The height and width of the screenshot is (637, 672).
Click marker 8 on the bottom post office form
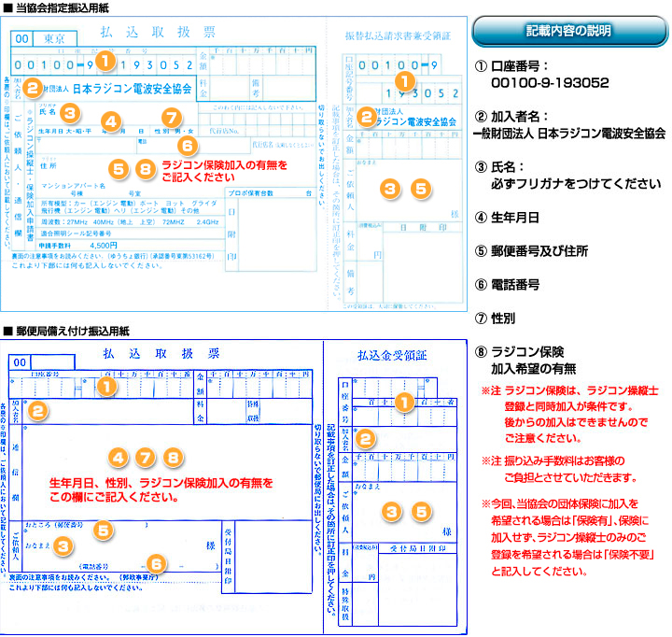[172, 457]
